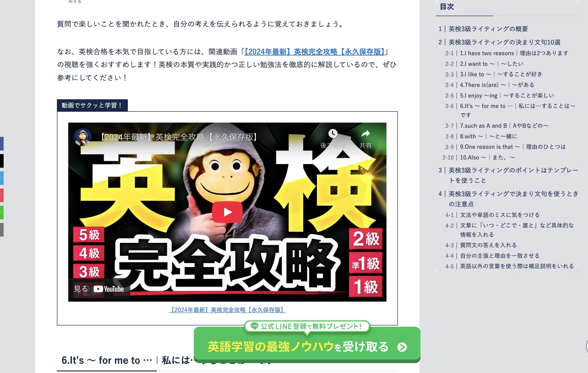Viewport: 588px width, 373px height.
Task: Click the share arrow icon on video
Action: [365, 133]
